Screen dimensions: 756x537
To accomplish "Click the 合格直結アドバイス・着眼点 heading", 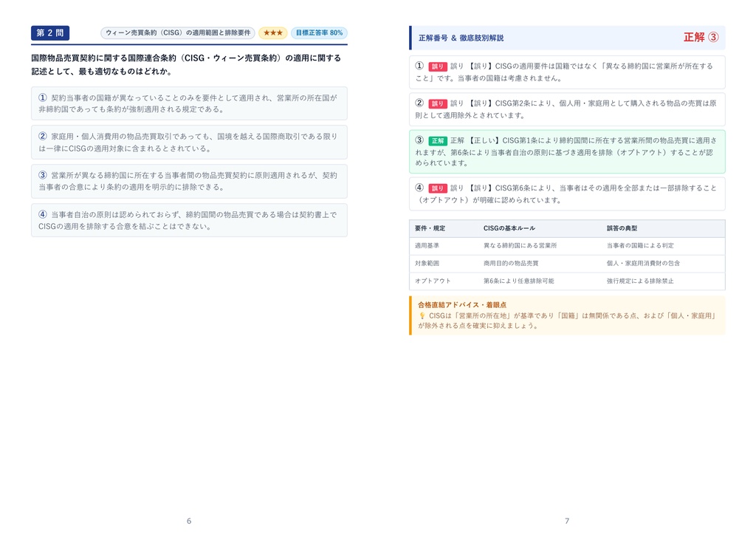I will coord(462,305).
